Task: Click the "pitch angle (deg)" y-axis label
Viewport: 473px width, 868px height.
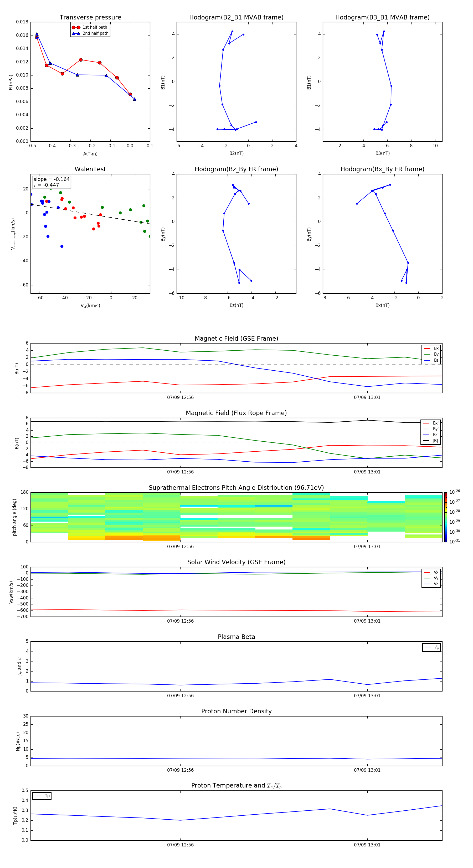Action: pyautogui.click(x=15, y=517)
